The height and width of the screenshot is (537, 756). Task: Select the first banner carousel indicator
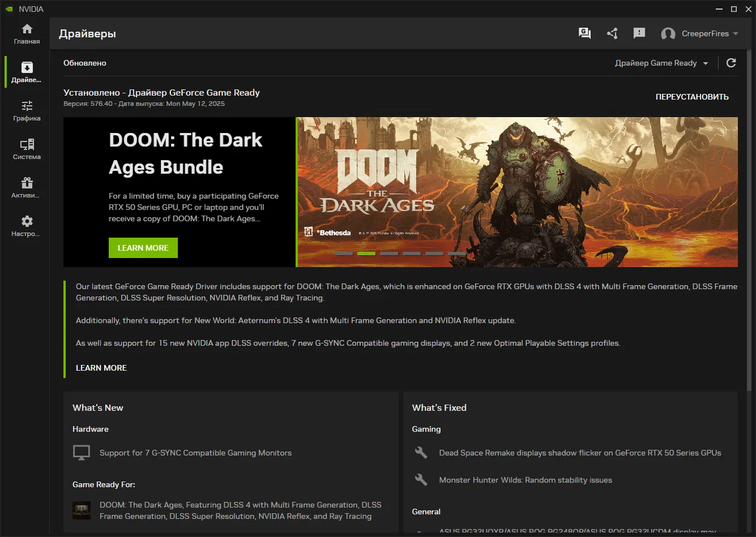344,254
